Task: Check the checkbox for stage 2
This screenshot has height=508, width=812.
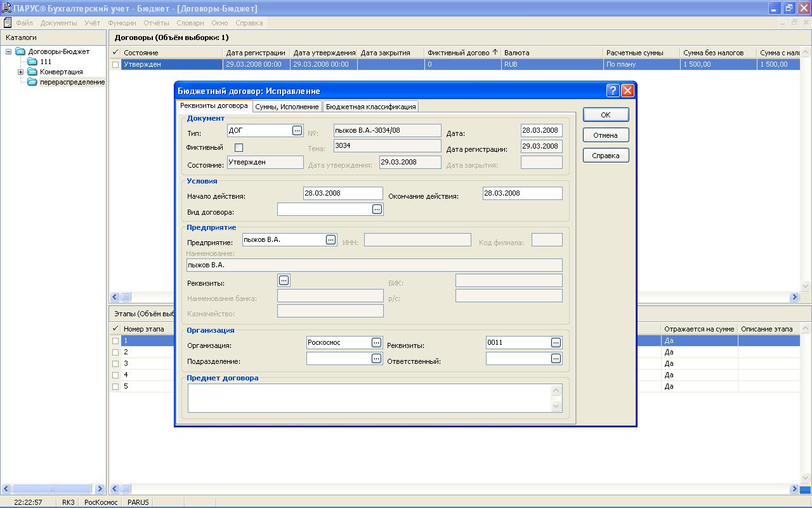Action: (x=115, y=352)
